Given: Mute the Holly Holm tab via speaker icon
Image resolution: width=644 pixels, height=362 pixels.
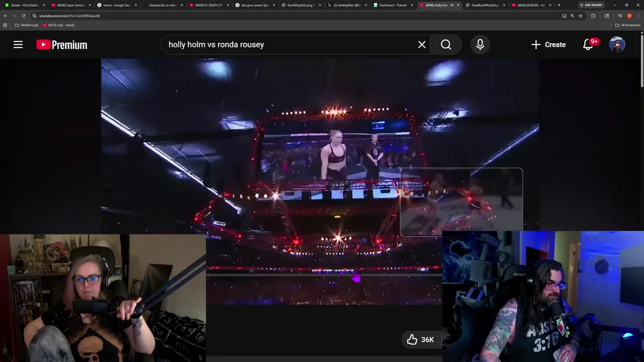Looking at the screenshot, I should coord(452,5).
